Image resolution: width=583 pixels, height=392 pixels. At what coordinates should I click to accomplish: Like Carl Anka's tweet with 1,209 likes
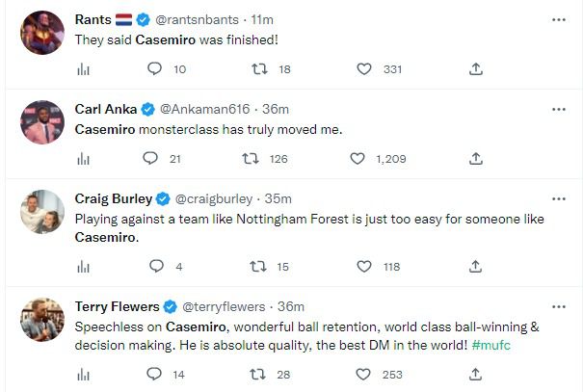[358, 159]
